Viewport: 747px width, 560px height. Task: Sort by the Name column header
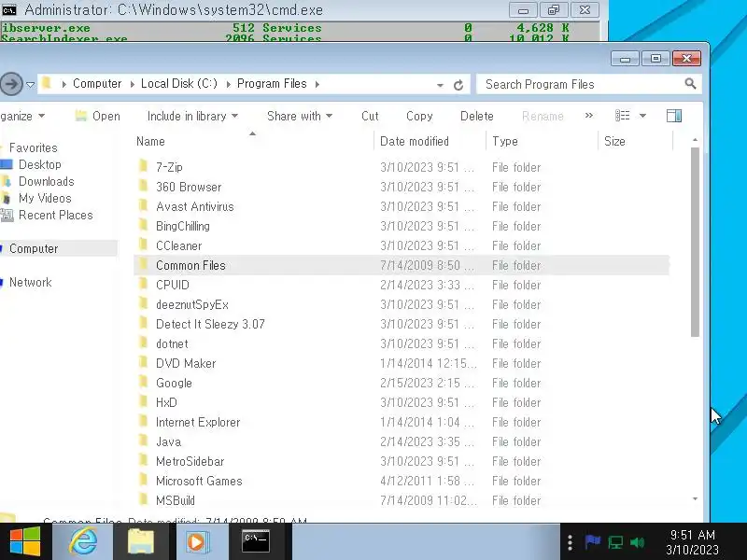coord(150,142)
